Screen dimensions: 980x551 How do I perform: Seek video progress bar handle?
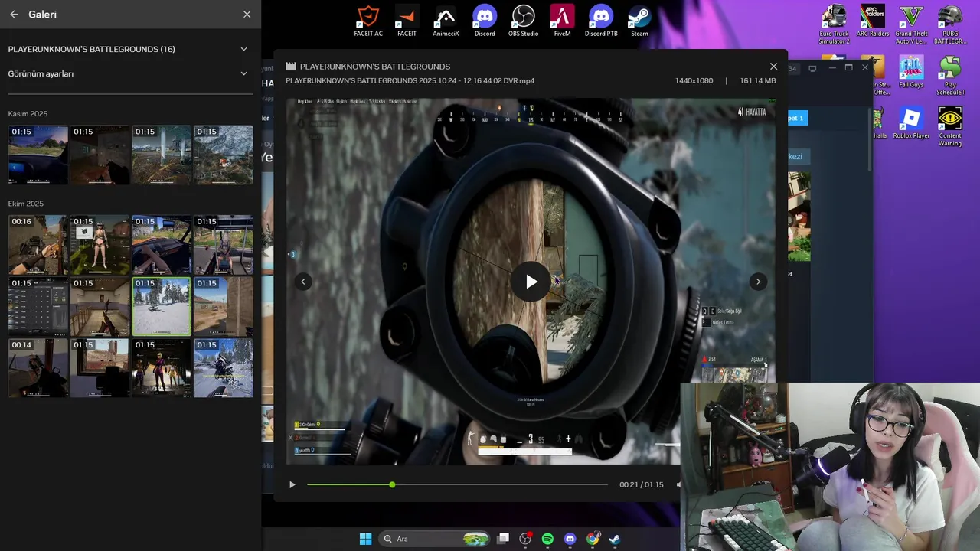(x=392, y=484)
